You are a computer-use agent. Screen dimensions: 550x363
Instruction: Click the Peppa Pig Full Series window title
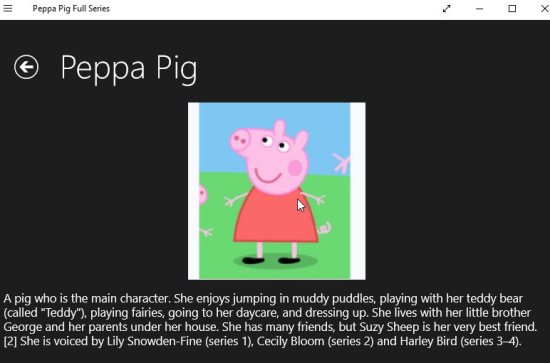(x=71, y=8)
